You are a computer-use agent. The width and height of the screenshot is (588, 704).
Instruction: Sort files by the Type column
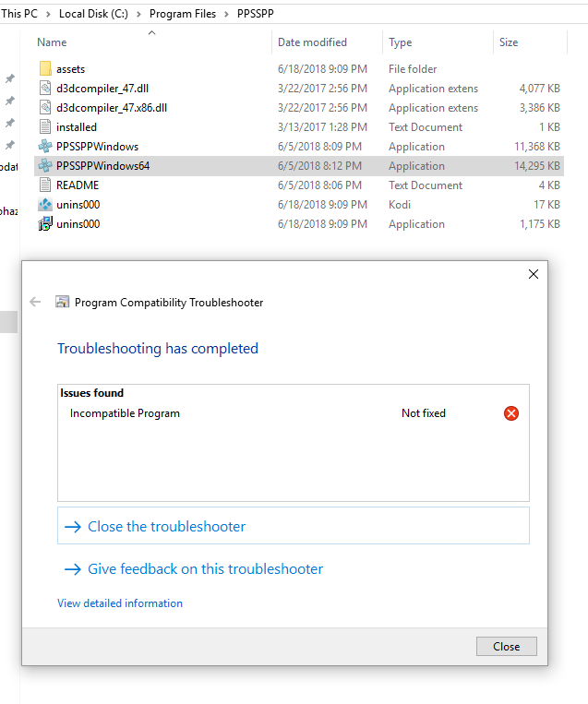[x=401, y=42]
